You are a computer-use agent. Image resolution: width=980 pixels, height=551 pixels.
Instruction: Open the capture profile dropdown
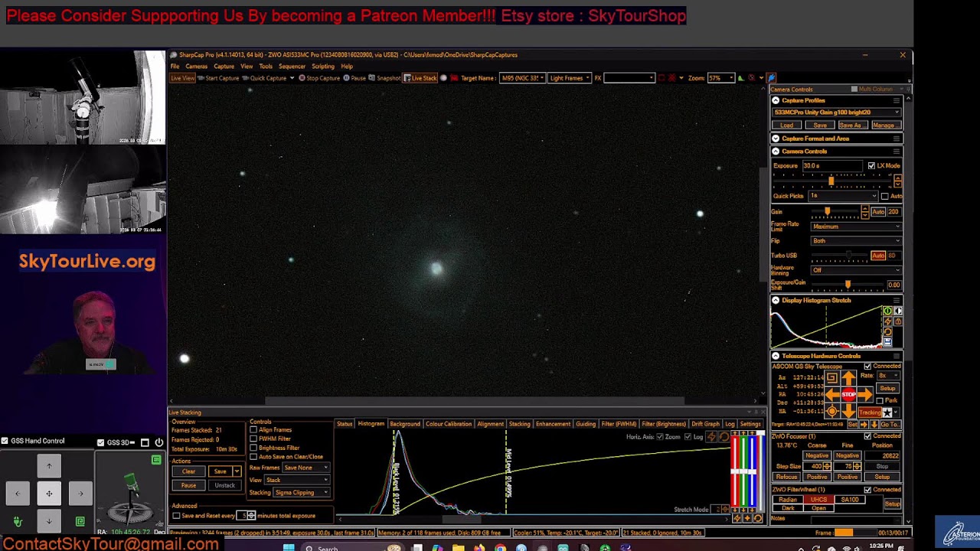tap(836, 112)
